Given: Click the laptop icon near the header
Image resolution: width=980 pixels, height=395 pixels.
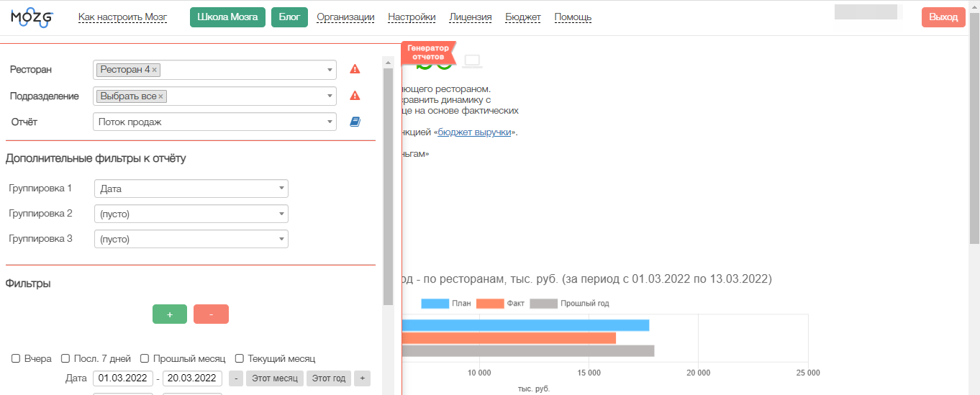Looking at the screenshot, I should [x=472, y=62].
